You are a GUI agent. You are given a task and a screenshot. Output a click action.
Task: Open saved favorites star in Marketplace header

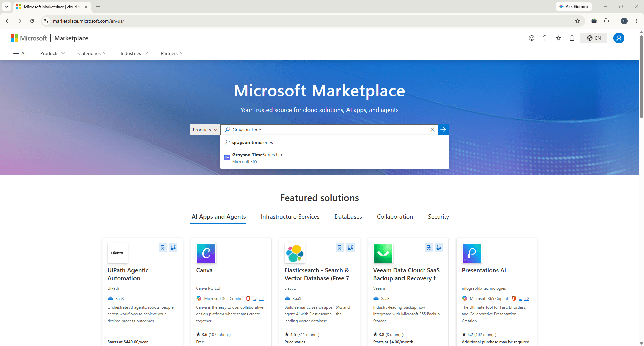pyautogui.click(x=558, y=38)
